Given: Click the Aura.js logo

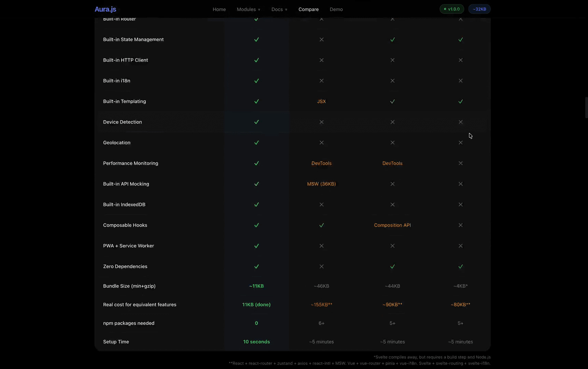Looking at the screenshot, I should tap(105, 9).
